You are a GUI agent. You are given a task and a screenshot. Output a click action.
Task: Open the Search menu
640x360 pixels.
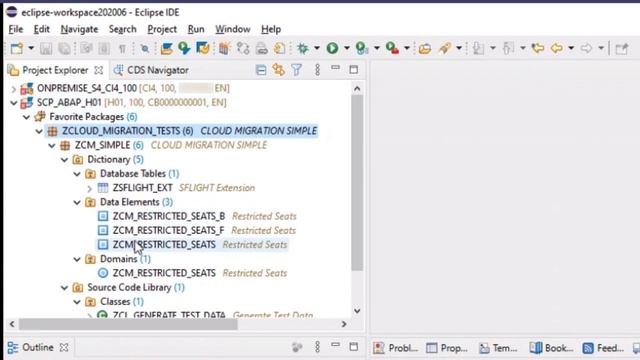tap(122, 29)
